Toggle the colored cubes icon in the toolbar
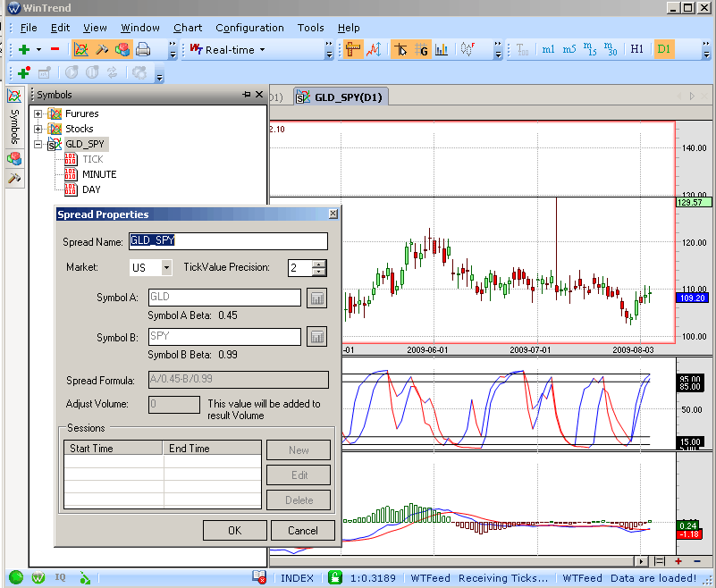 click(122, 49)
